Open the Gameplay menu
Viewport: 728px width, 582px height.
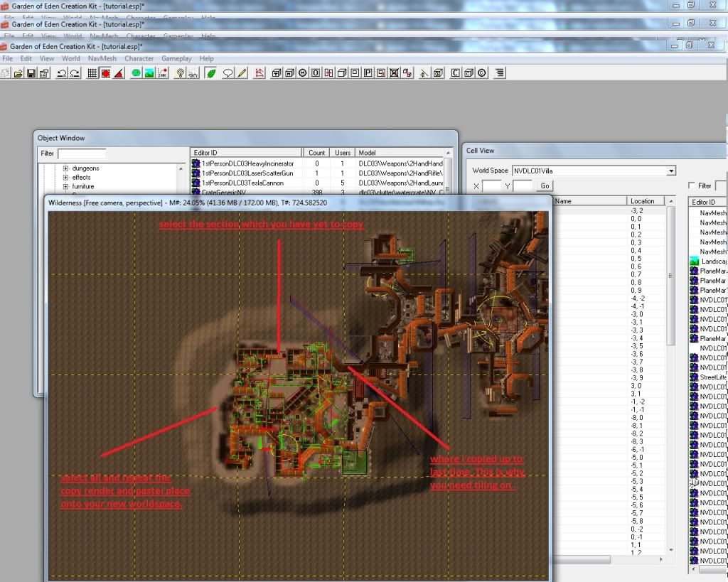(x=176, y=58)
